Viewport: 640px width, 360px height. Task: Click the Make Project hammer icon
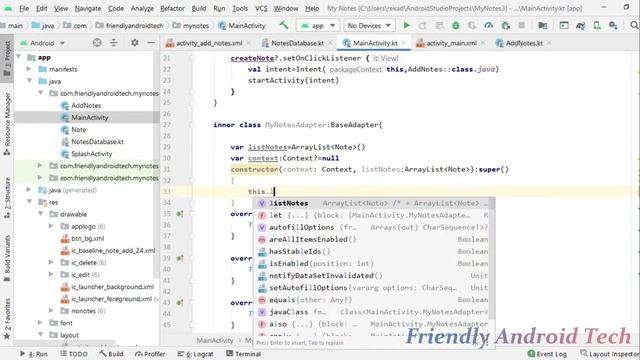tap(284, 25)
